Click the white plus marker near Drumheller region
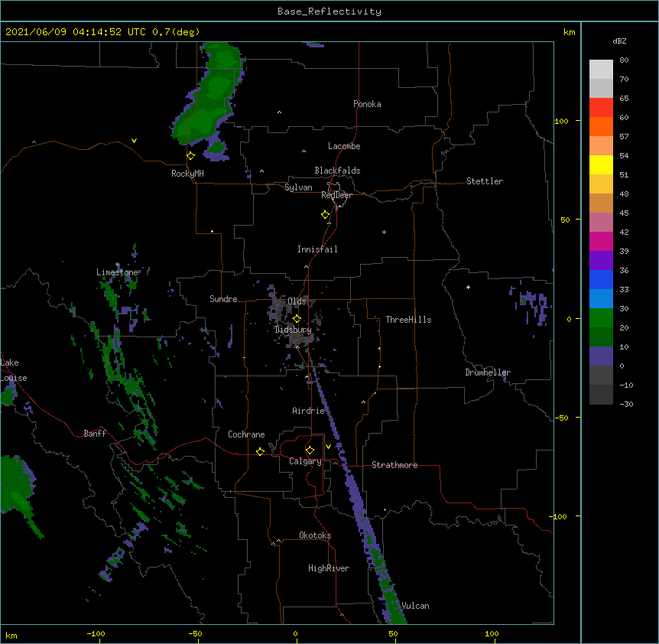 [x=468, y=287]
